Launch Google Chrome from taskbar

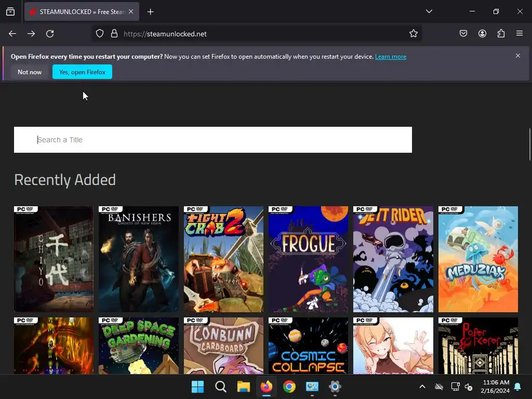click(x=289, y=387)
